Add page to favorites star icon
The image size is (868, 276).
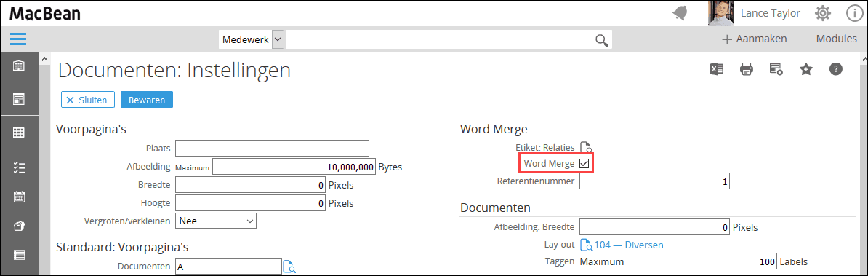click(x=806, y=69)
